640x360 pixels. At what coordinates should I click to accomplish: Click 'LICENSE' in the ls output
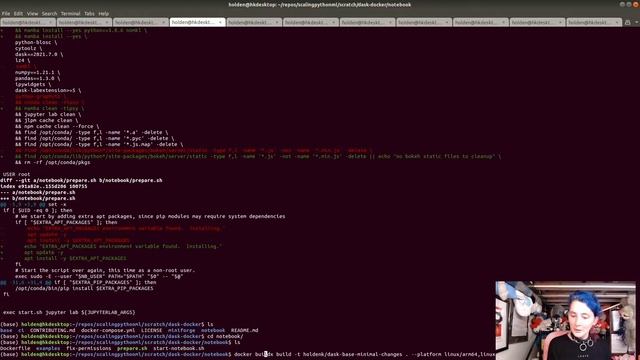tap(151, 330)
